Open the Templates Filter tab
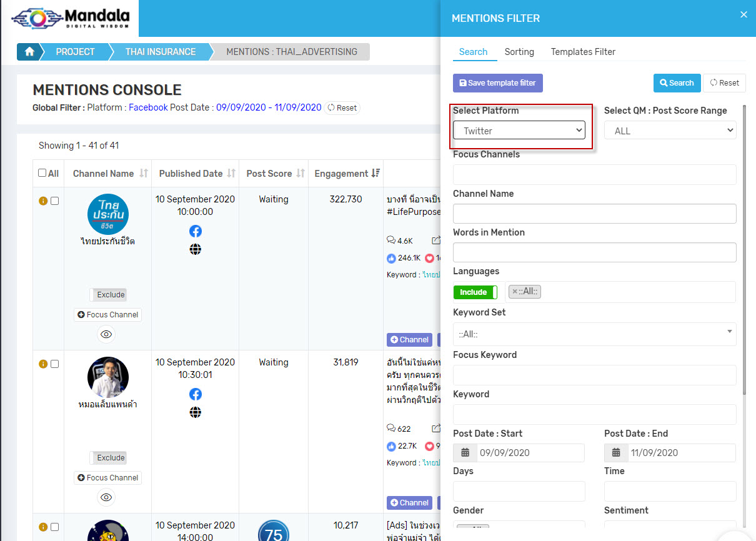The image size is (756, 541). pyautogui.click(x=583, y=52)
